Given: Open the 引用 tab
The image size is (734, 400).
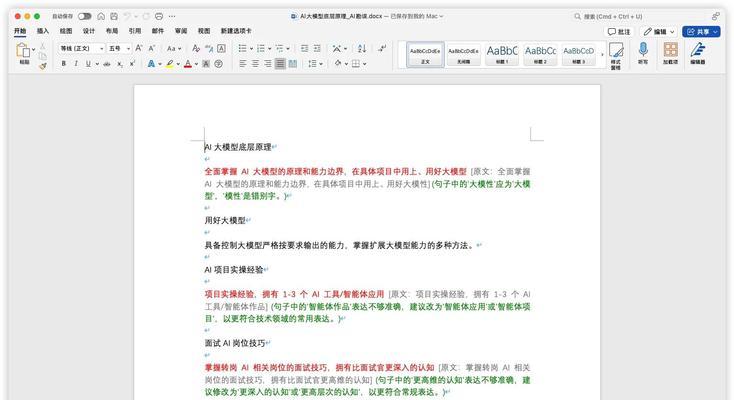Looking at the screenshot, I should coord(135,31).
